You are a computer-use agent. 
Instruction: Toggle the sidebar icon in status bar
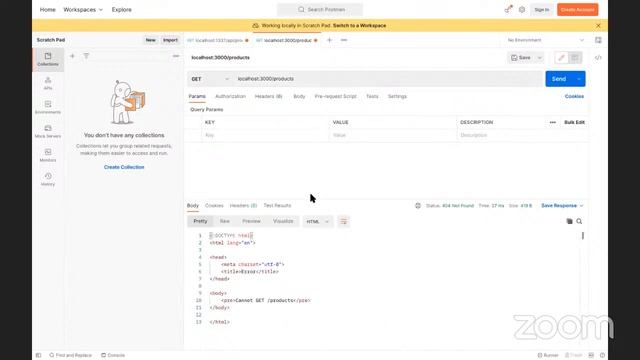[38, 355]
